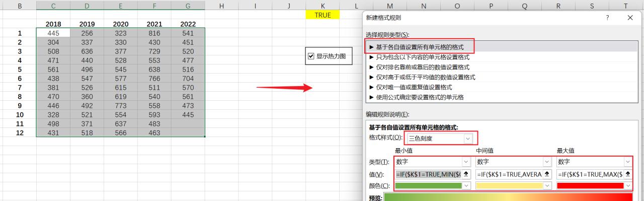Image resolution: width=644 pixels, height=201 pixels.
Task: Click the 2020 year header cell
Action: pyautogui.click(x=121, y=24)
